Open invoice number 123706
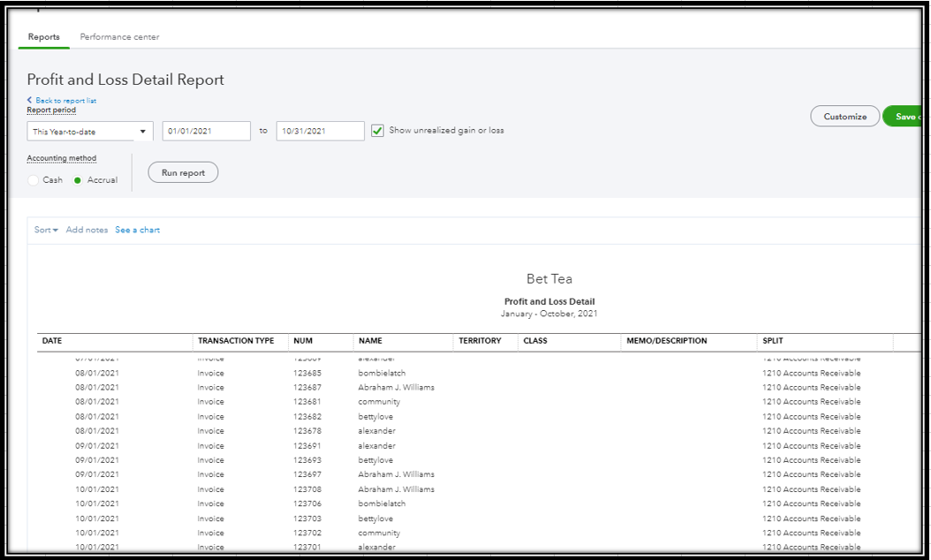This screenshot has height=560, width=931. (x=307, y=503)
